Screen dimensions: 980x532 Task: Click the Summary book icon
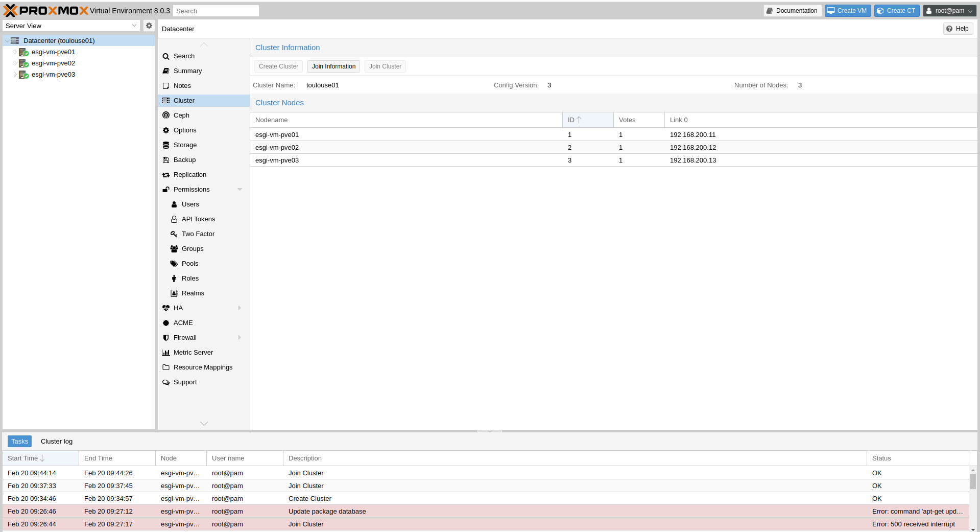tap(166, 71)
